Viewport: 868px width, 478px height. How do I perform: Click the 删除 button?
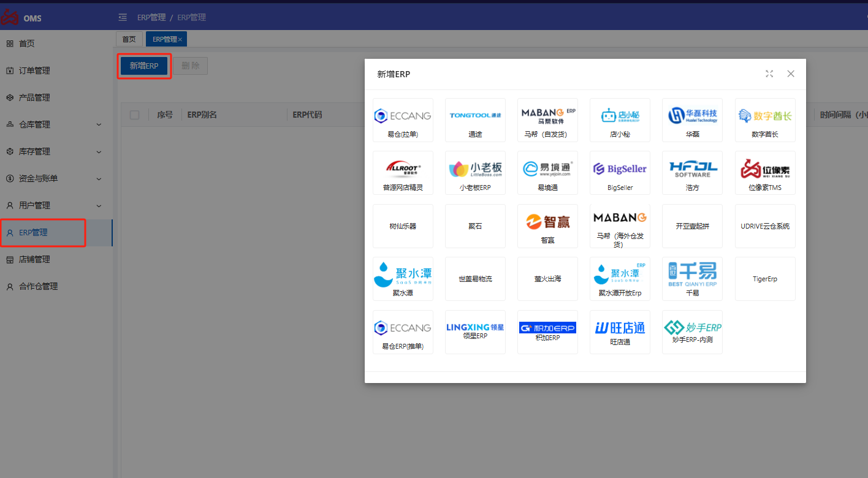(x=191, y=66)
